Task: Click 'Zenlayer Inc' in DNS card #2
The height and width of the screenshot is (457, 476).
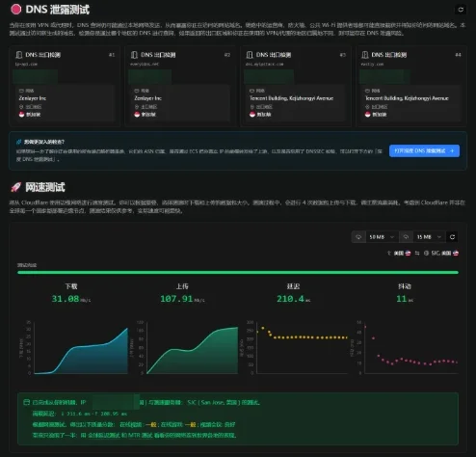Action: point(147,98)
